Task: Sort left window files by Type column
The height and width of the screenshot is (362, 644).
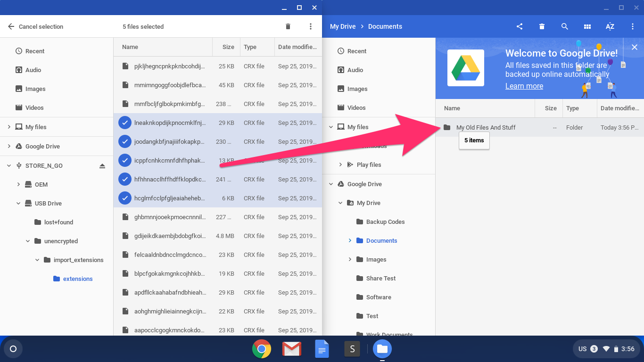Action: 257,47
